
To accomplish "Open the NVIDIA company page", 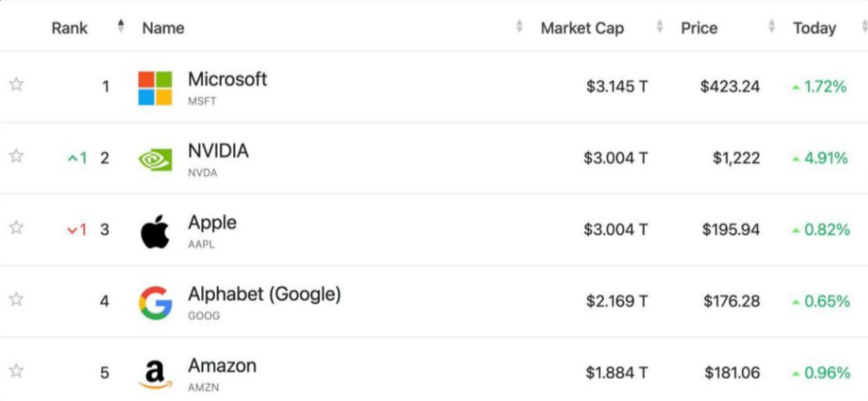I will 218,151.
